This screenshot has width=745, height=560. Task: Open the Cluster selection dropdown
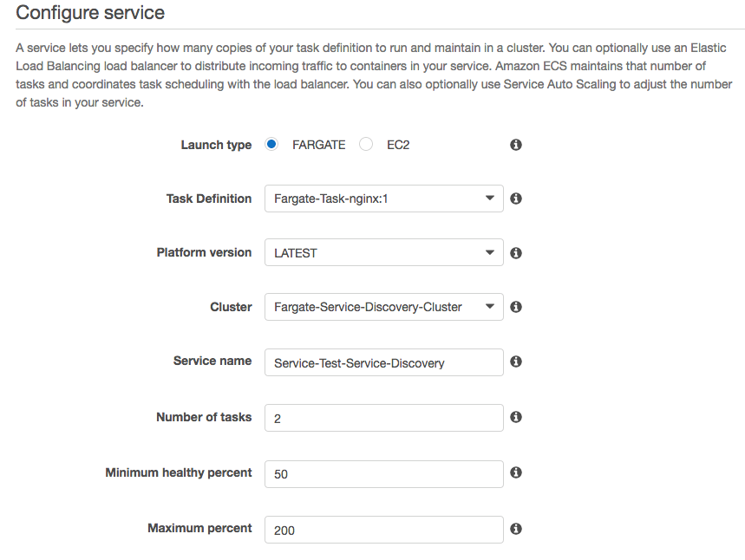coord(384,307)
